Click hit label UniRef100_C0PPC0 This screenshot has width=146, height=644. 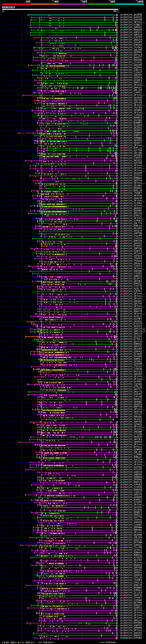131,93
